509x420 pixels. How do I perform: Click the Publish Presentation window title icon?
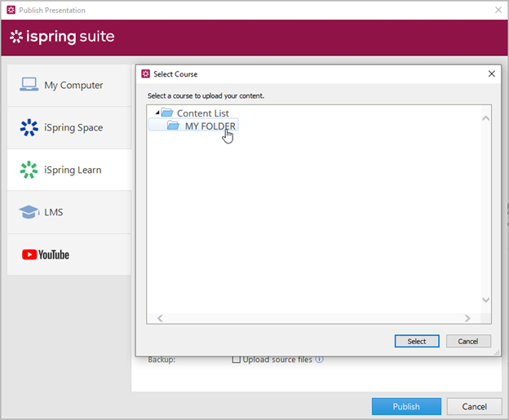pos(11,10)
